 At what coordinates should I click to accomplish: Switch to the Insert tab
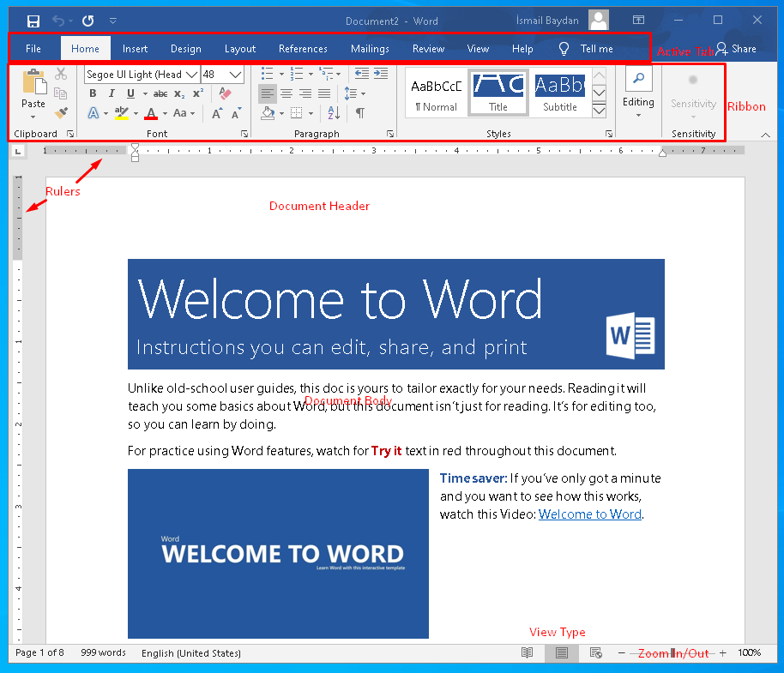pyautogui.click(x=135, y=49)
